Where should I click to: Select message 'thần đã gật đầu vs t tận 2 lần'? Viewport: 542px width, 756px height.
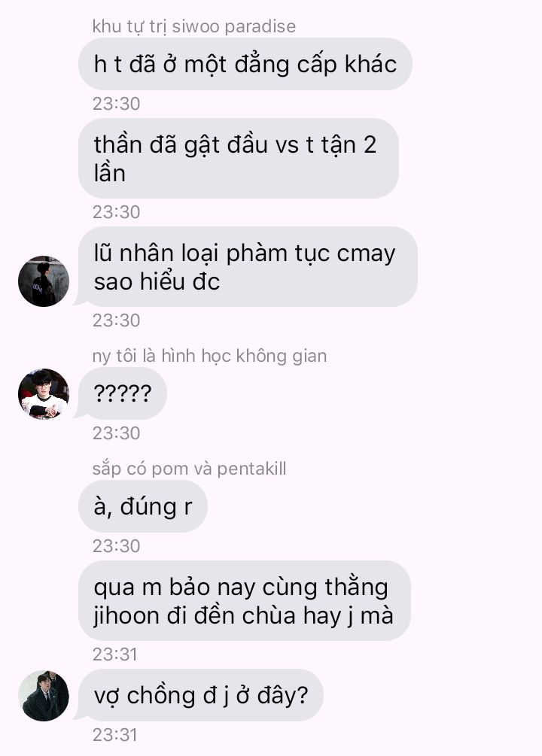tap(239, 159)
